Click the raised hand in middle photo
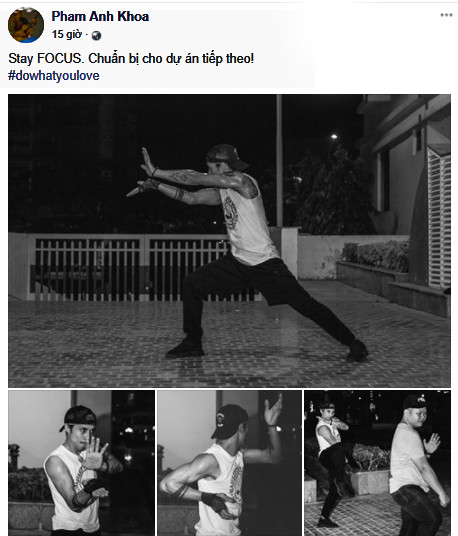The image size is (458, 536). click(x=273, y=410)
